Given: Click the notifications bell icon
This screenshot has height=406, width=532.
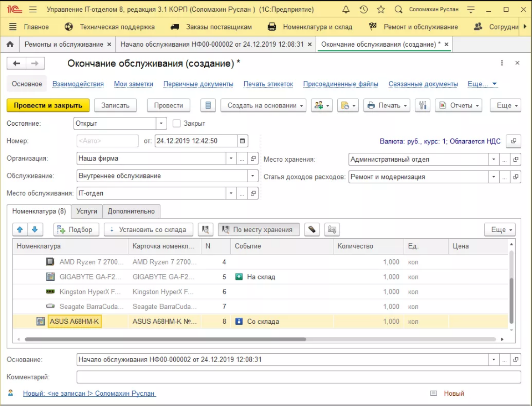Looking at the screenshot, I should tap(346, 9).
